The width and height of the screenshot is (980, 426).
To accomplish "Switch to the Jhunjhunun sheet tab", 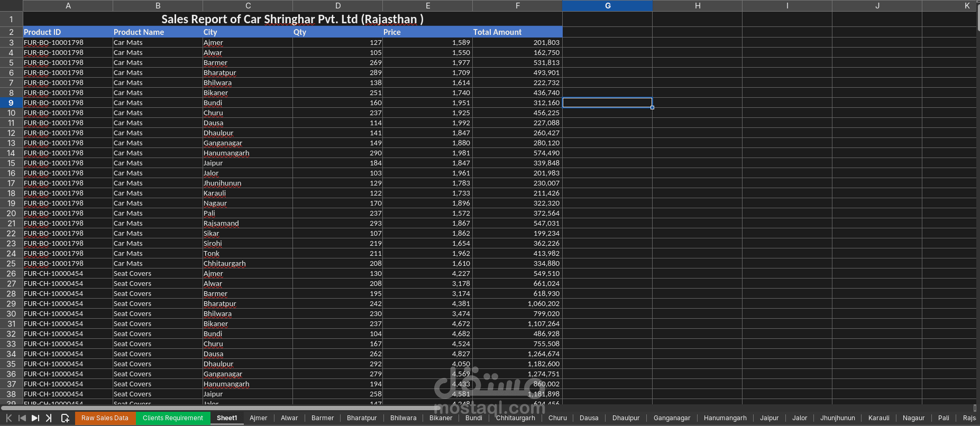I will [x=838, y=418].
